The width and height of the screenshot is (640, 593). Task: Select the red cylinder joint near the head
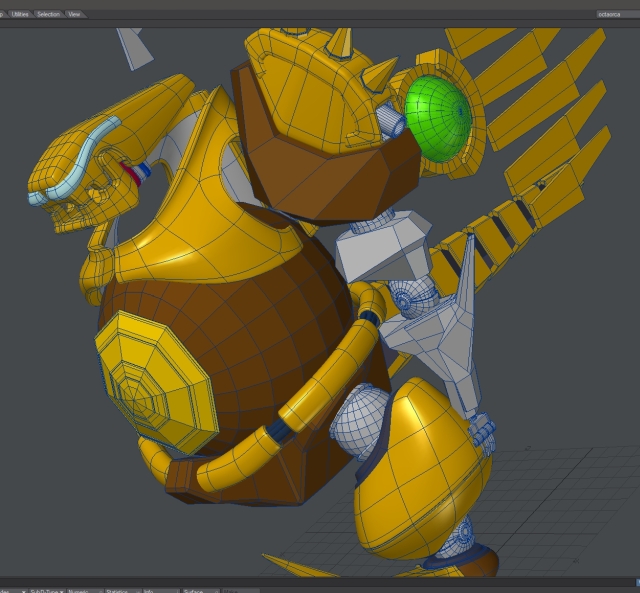(x=128, y=171)
